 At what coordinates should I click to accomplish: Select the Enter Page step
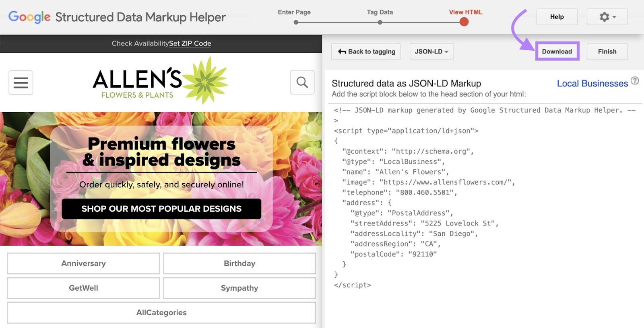point(294,12)
